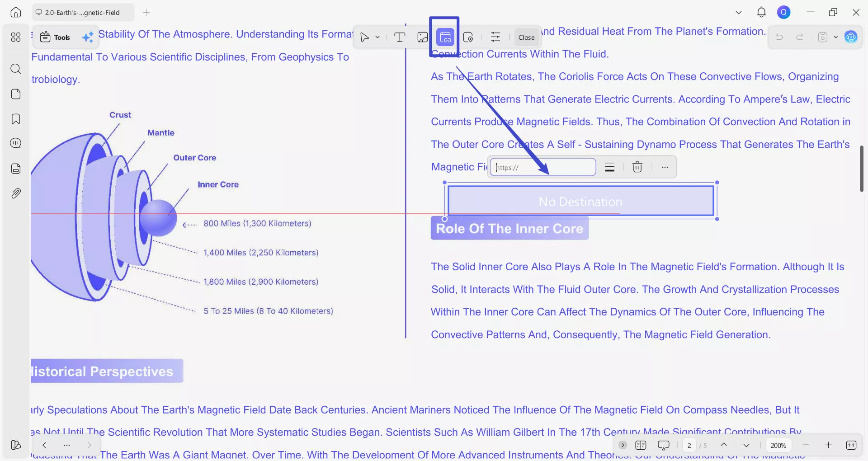
Task: Open the attachments paperclip panel
Action: point(16,193)
